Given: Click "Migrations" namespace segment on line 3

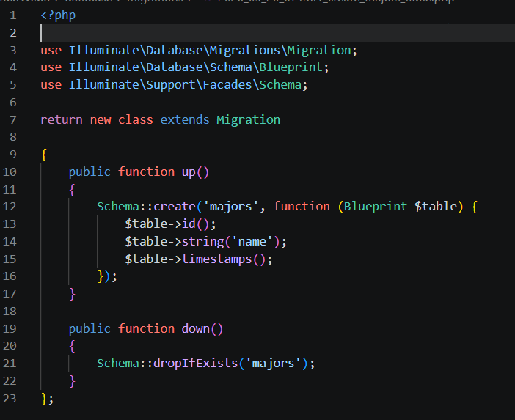Looking at the screenshot, I should point(244,50).
